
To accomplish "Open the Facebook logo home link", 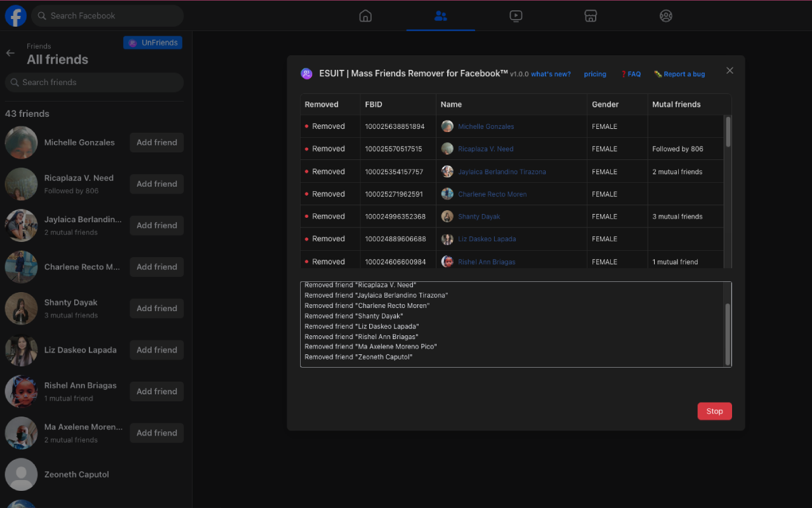I will [16, 16].
